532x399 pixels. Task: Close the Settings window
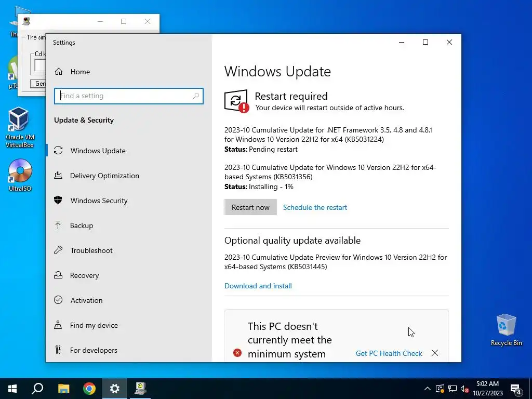(x=449, y=42)
